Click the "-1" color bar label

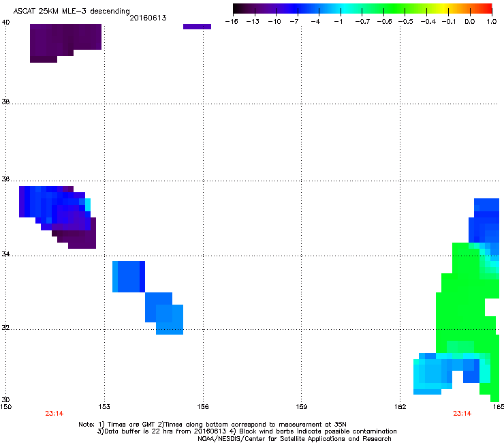(x=338, y=22)
